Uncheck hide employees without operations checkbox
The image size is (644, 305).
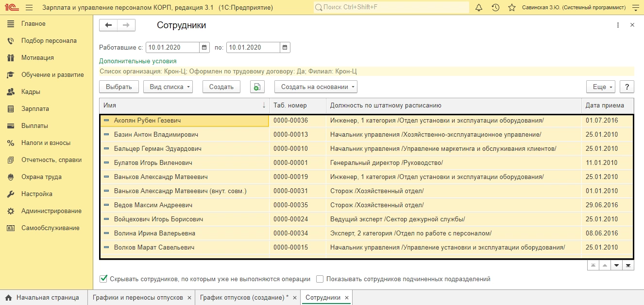click(x=103, y=279)
